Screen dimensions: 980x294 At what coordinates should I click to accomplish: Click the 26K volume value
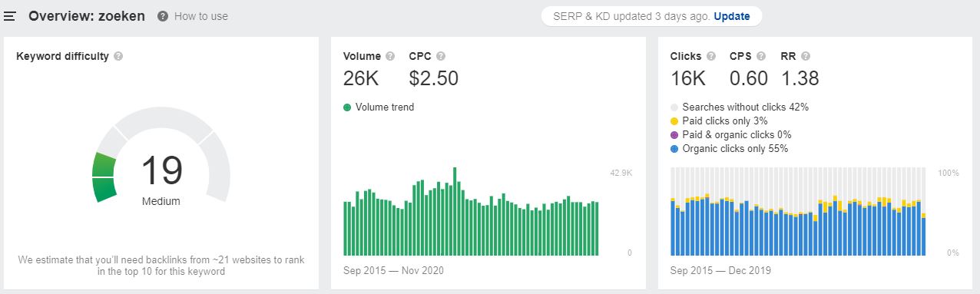362,78
